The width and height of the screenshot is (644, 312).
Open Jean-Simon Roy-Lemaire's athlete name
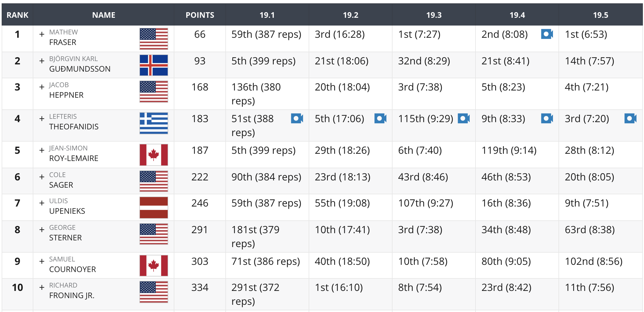74,153
